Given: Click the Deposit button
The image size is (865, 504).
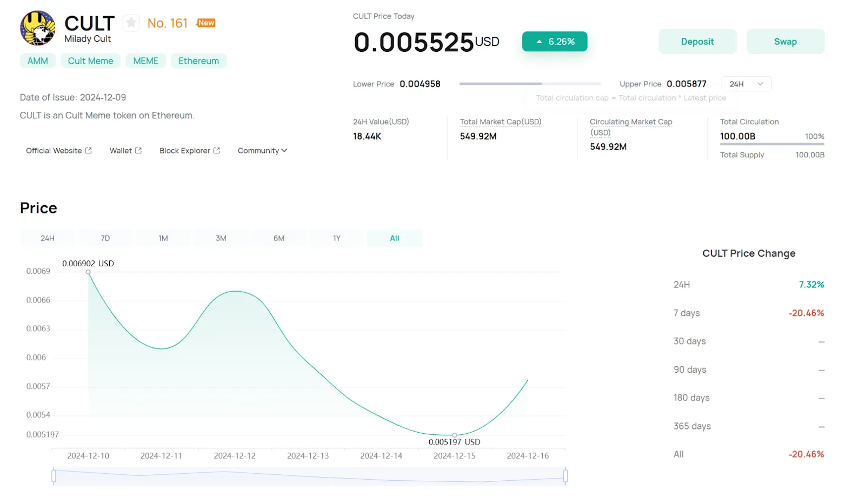Looking at the screenshot, I should pos(697,42).
